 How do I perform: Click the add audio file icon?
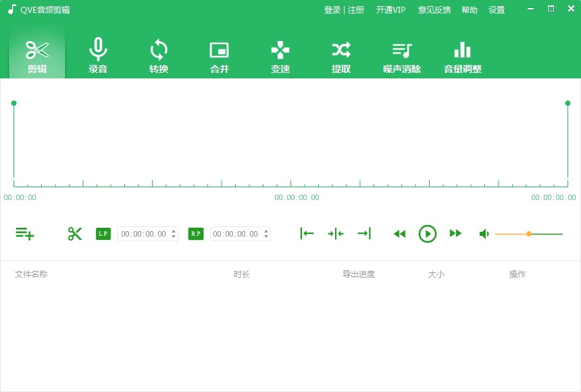26,233
